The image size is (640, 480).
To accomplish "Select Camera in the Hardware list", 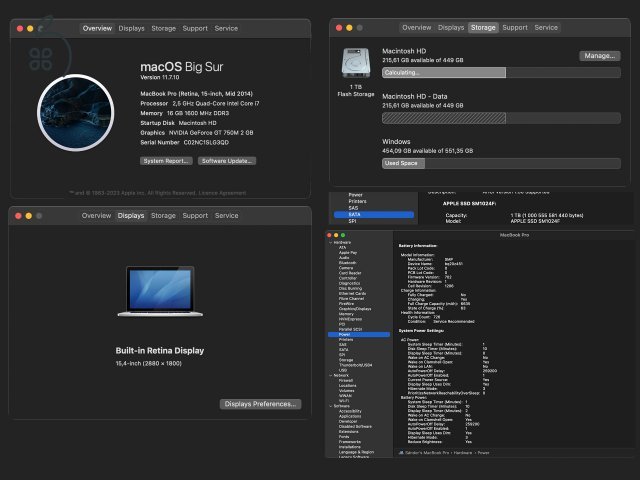I will pyautogui.click(x=345, y=268).
